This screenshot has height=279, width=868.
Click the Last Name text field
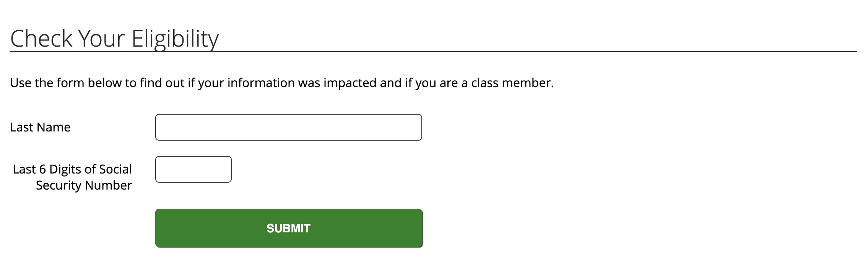tap(288, 127)
